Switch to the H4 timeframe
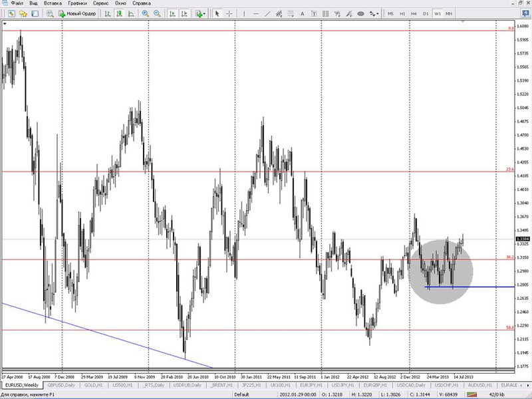Image resolution: width=532 pixels, height=399 pixels. (414, 14)
